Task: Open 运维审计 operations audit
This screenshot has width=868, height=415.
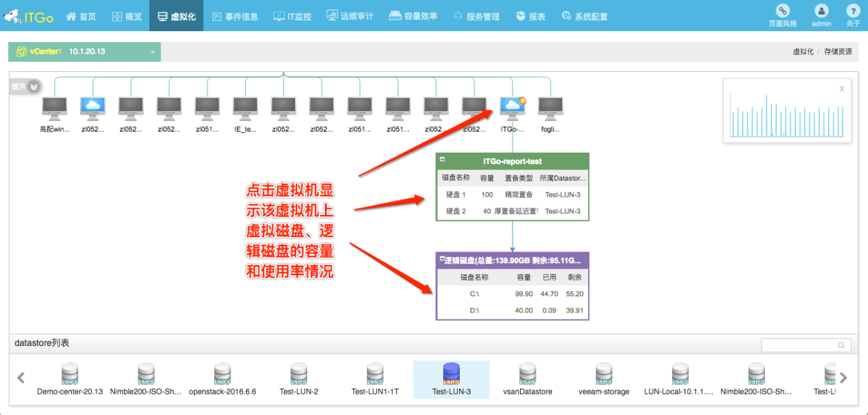Action: (x=350, y=16)
